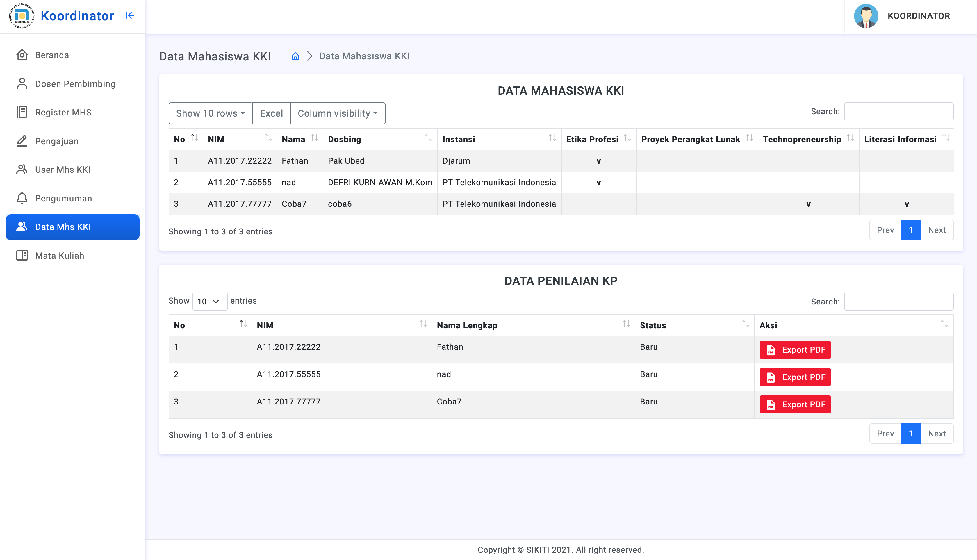The width and height of the screenshot is (977, 560).
Task: Select User Mhs KKI in the sidebar
Action: point(73,170)
